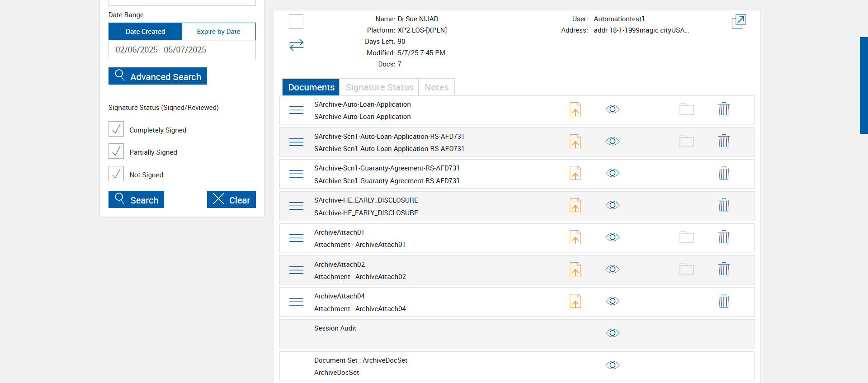The image size is (868, 383).
Task: View ArchiveAttach02 via eye icon
Action: [613, 270]
